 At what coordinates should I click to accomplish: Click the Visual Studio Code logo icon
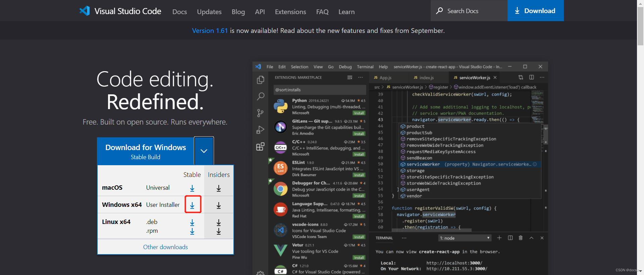click(x=85, y=11)
